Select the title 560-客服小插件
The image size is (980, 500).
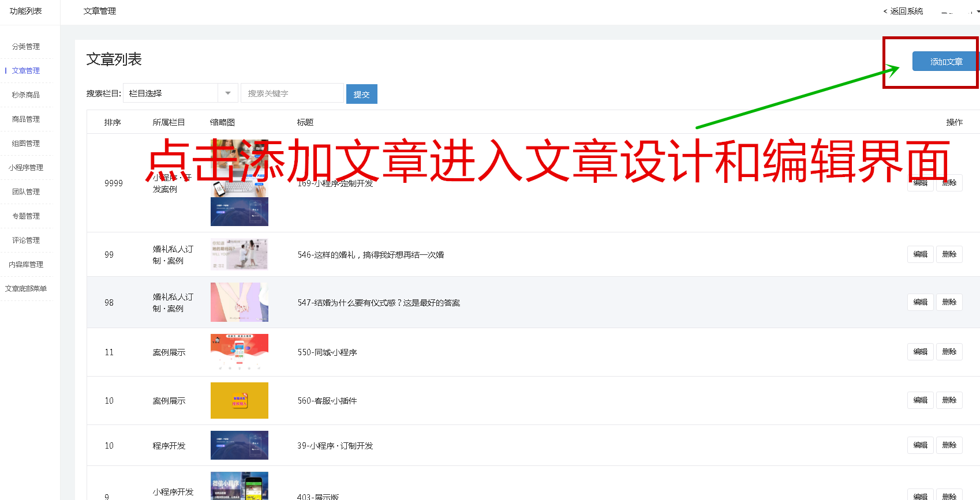pos(327,401)
